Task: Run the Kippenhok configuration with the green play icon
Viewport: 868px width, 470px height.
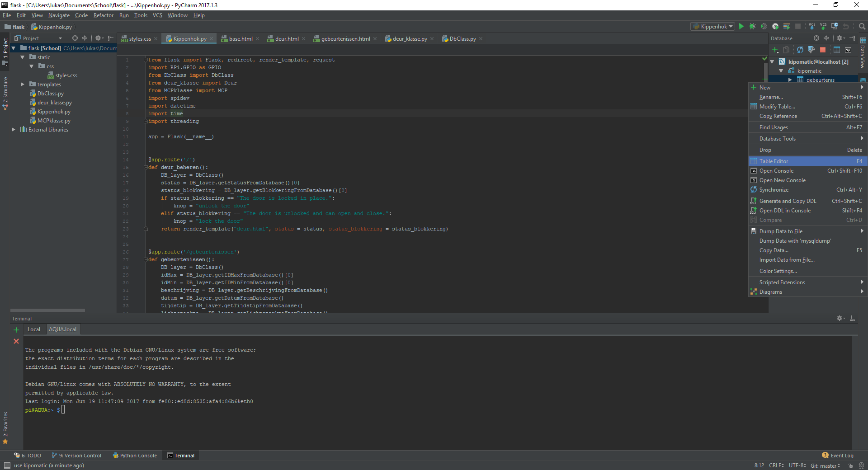Action: (741, 27)
